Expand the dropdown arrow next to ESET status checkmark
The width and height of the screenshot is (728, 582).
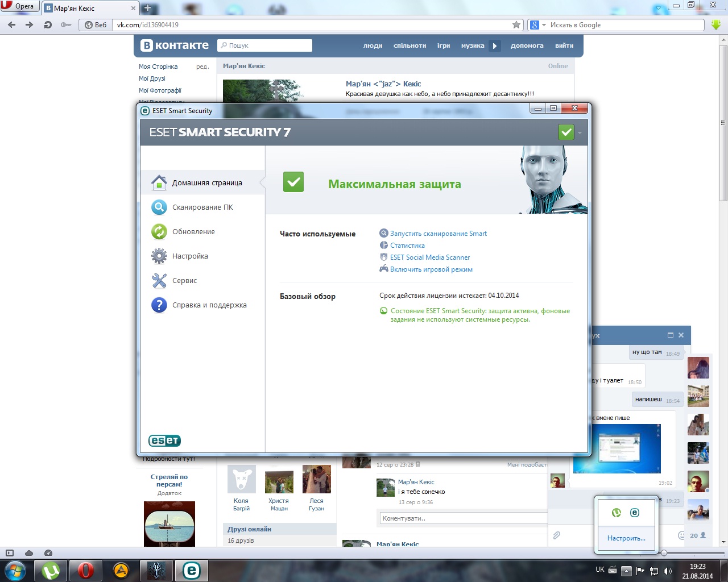(x=580, y=133)
